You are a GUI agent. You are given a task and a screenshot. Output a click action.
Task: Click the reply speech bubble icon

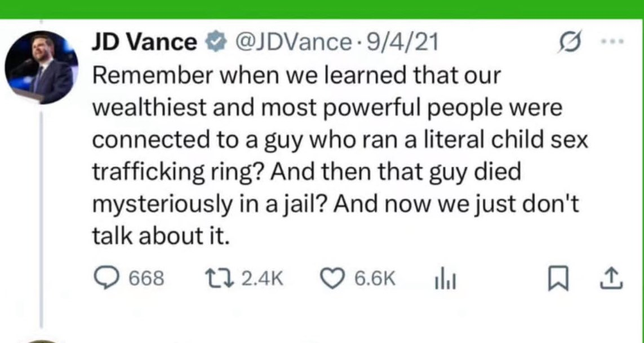point(107,279)
